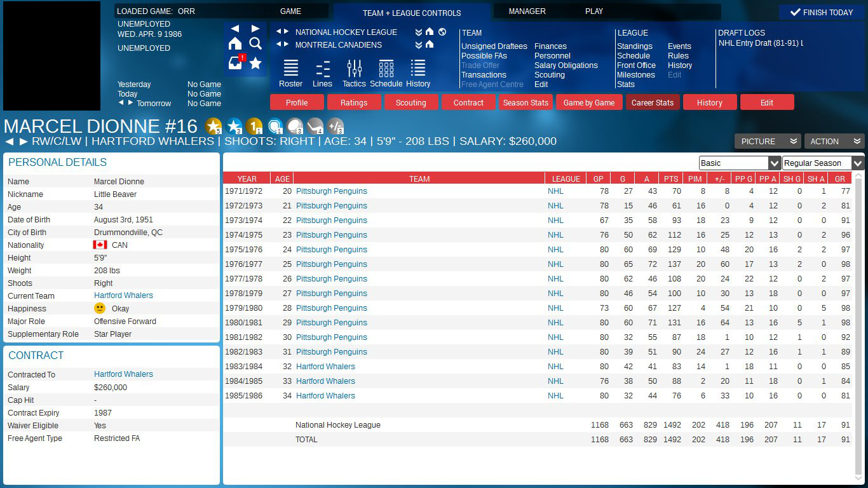Open league Milestones link

[636, 75]
